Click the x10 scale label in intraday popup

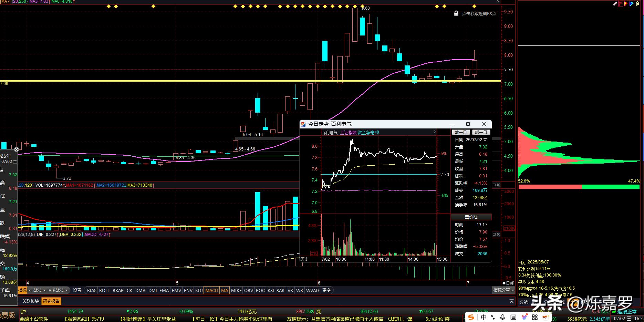tap(314, 253)
